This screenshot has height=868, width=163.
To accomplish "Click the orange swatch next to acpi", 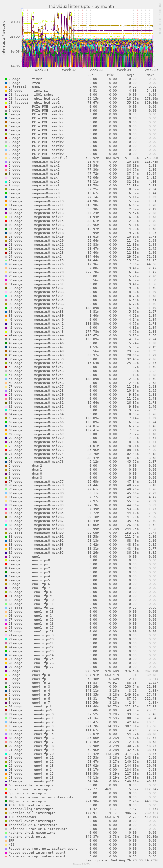I will 6,87.
